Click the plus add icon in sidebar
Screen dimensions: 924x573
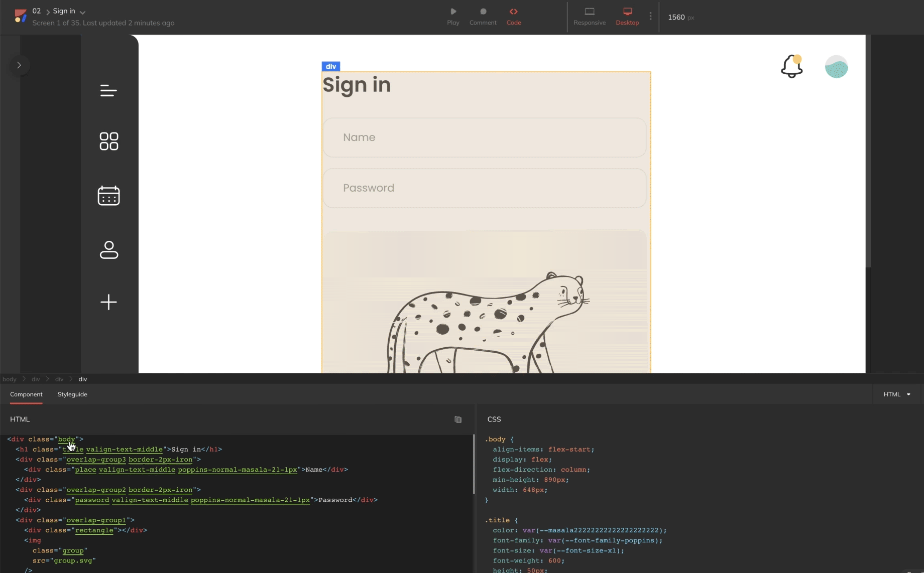108,302
